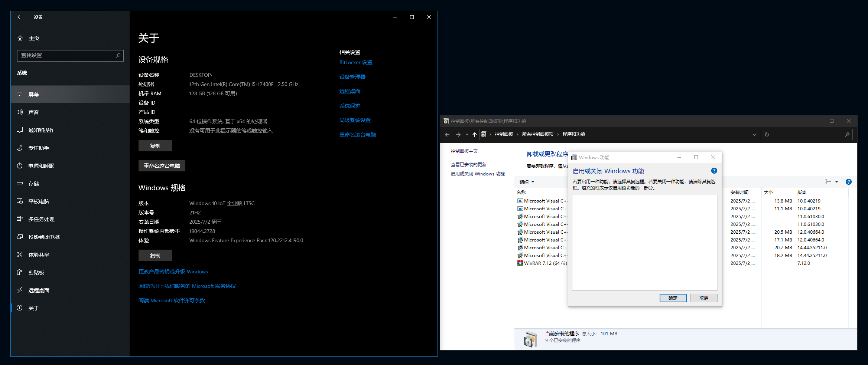Open 系统保护 related link

[350, 106]
